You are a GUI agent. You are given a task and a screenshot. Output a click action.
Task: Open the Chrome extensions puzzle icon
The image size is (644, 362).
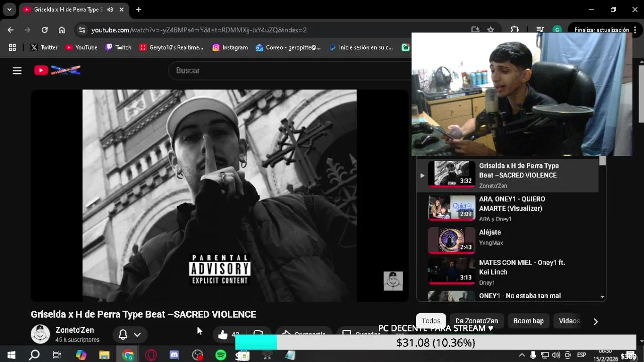tap(514, 30)
